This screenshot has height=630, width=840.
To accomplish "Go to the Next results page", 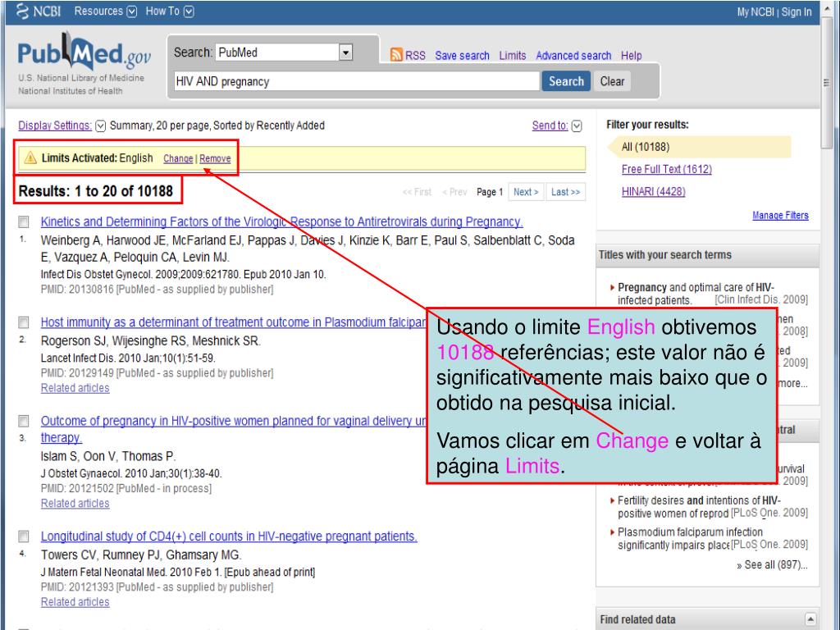I will (526, 192).
